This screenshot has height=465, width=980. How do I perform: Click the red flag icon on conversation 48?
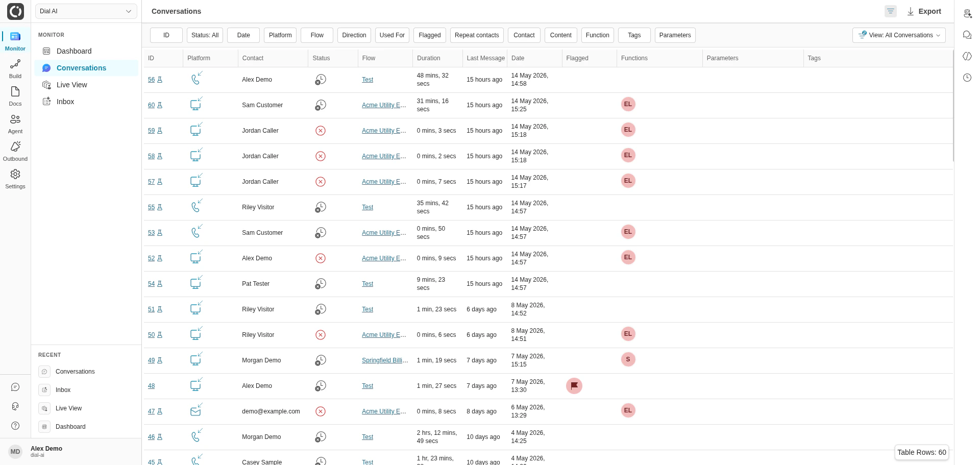point(574,386)
